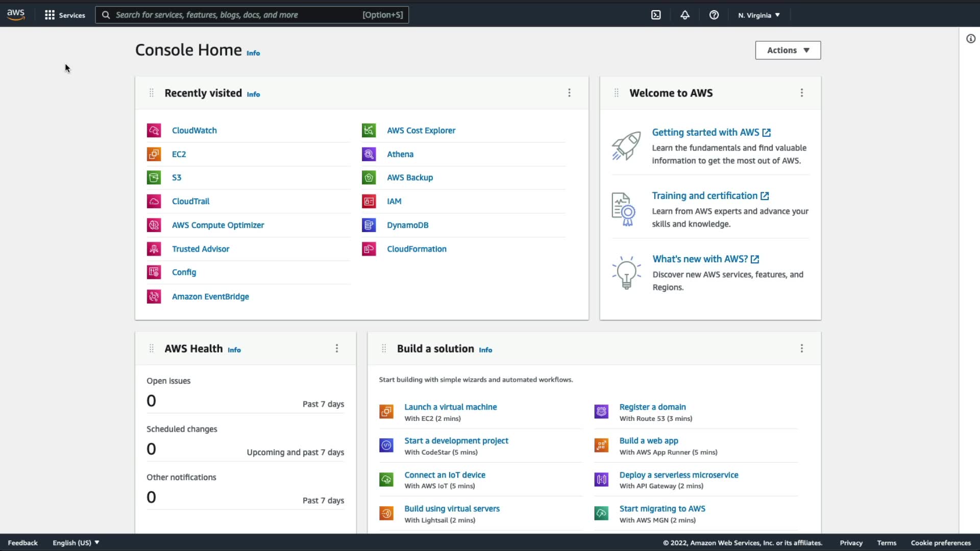
Task: Click the Route 53 Register a domain icon
Action: point(601,412)
